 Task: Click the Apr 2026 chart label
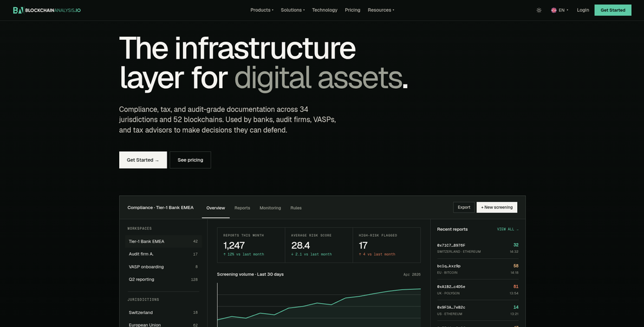click(x=412, y=274)
